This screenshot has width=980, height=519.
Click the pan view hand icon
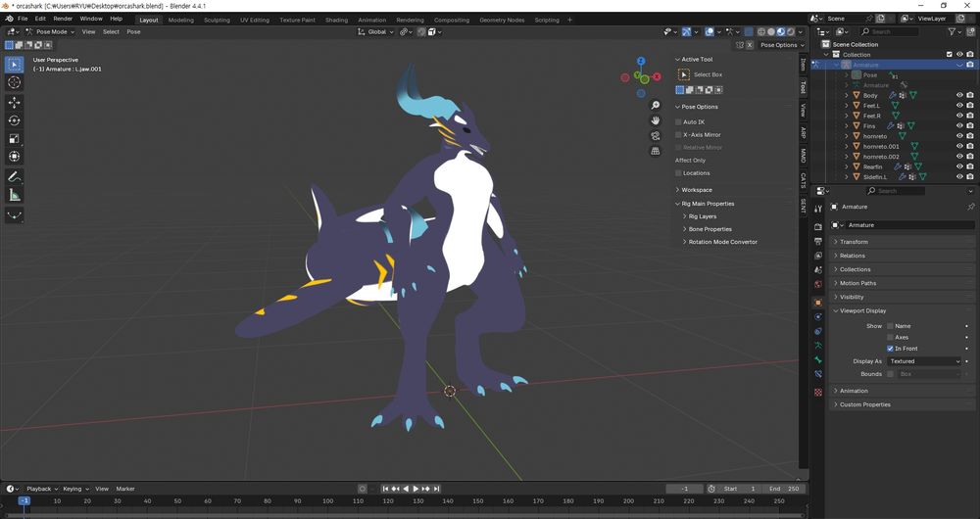point(655,120)
